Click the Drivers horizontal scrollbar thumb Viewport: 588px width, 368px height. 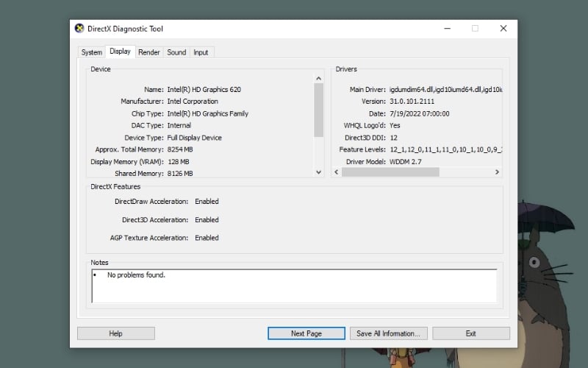coord(390,172)
